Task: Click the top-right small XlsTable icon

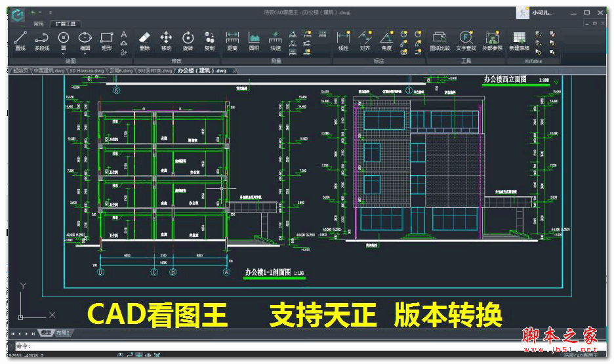Action: click(x=552, y=34)
